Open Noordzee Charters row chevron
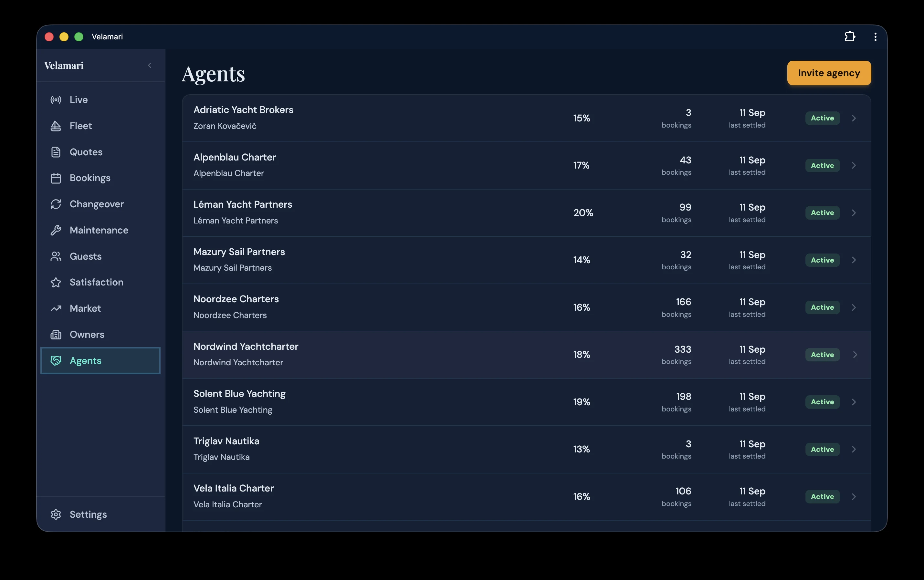Viewport: 924px width, 580px height. pyautogui.click(x=854, y=307)
